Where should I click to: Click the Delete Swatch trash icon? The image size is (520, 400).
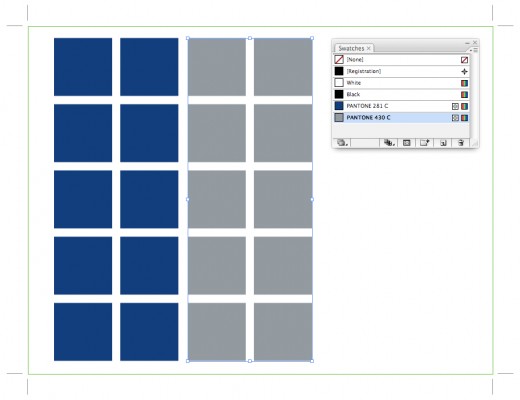point(461,143)
